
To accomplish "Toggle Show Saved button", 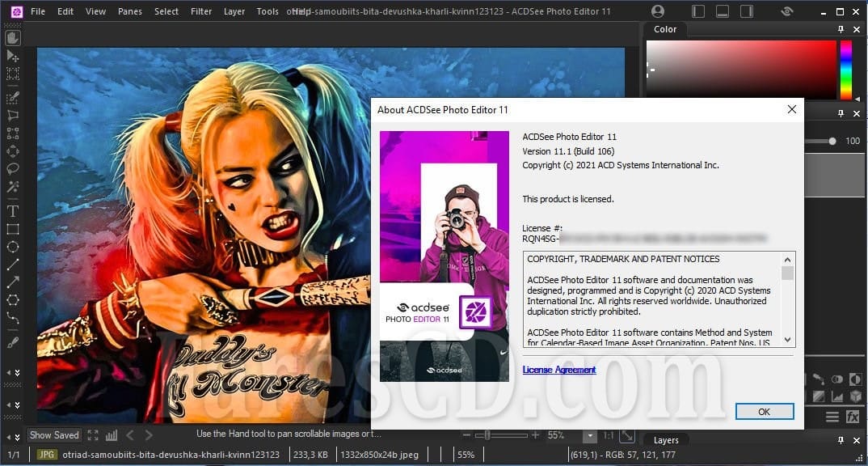I will [x=54, y=435].
